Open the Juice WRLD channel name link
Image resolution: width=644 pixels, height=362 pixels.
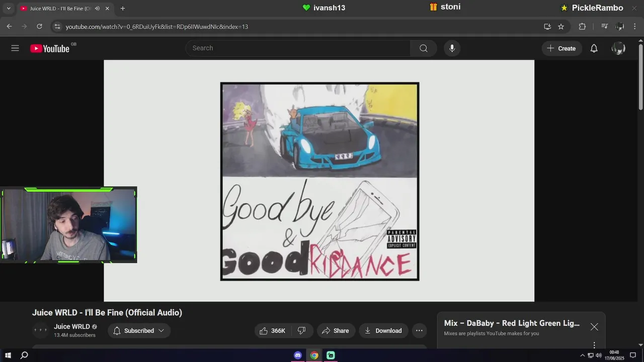72,326
